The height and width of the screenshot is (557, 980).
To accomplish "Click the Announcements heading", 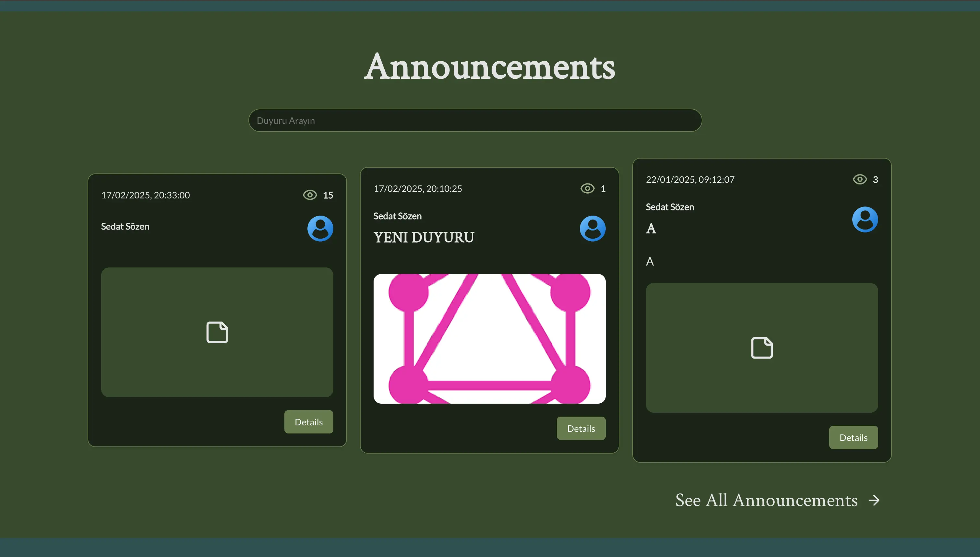I will [490, 67].
